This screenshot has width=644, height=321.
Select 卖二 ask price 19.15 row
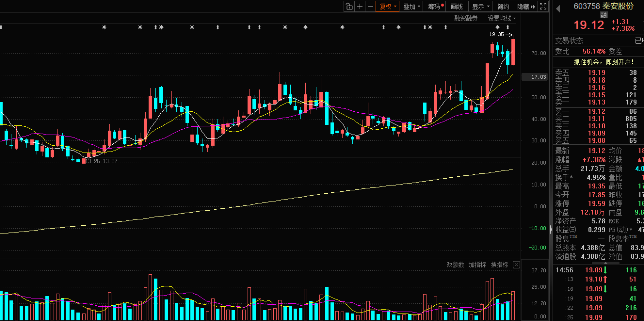pyautogui.click(x=599, y=95)
